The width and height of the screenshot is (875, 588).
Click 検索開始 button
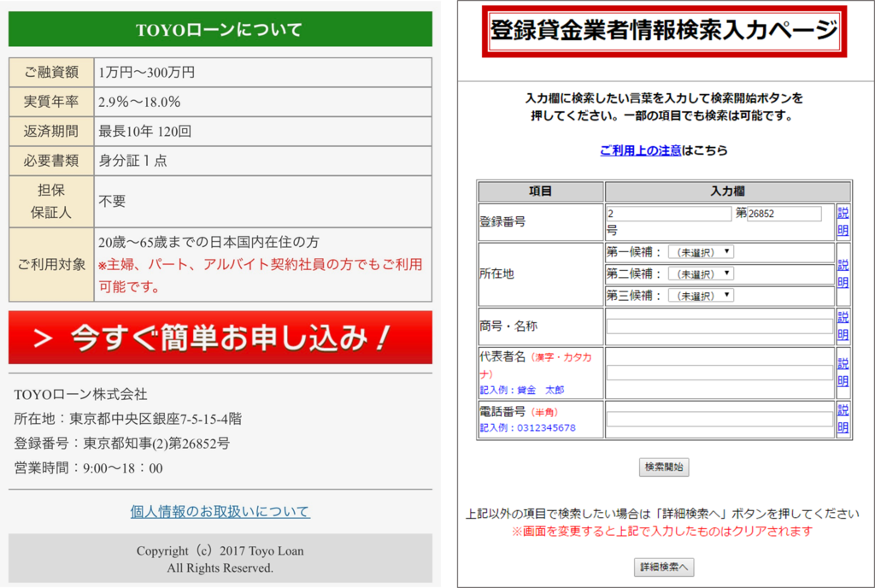point(664,467)
